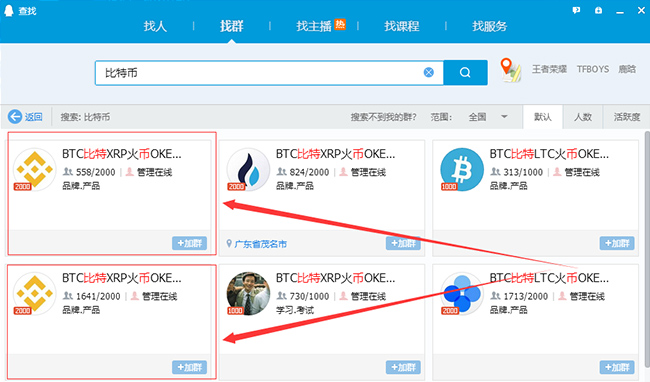Click the 搜索不到我的群? link
This screenshot has width=650, height=382.
point(383,117)
